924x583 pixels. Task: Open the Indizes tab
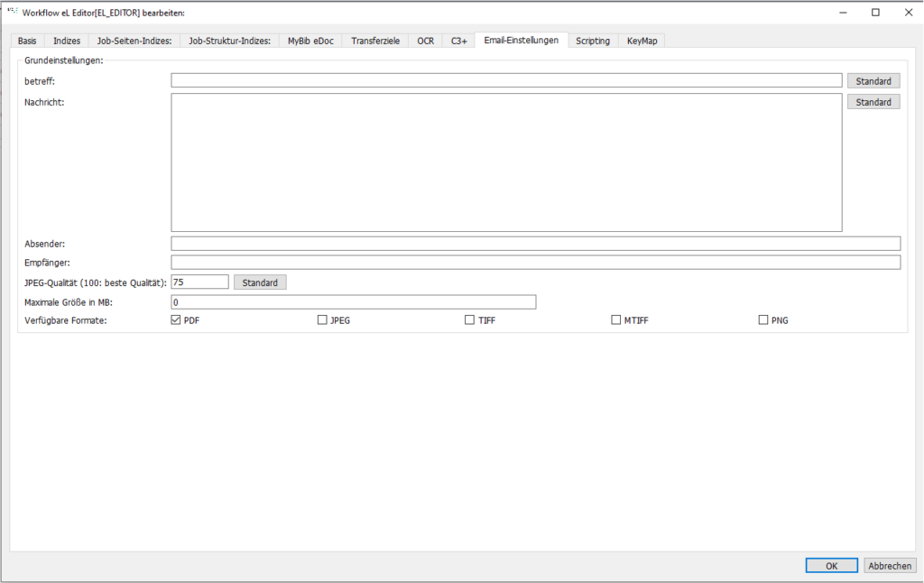pos(67,41)
